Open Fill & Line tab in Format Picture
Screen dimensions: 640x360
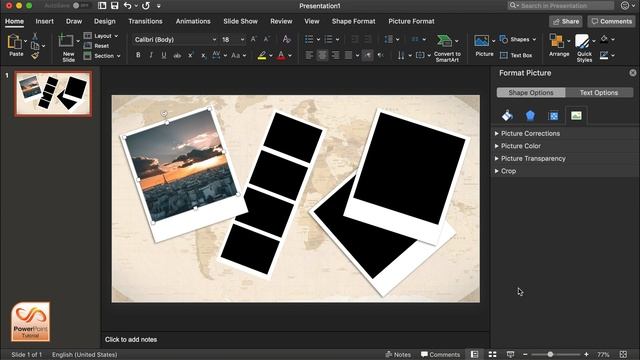point(507,116)
